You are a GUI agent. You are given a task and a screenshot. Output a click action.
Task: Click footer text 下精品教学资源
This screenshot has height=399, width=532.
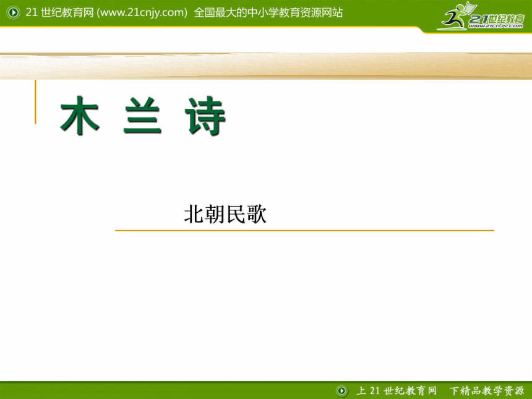tap(487, 391)
